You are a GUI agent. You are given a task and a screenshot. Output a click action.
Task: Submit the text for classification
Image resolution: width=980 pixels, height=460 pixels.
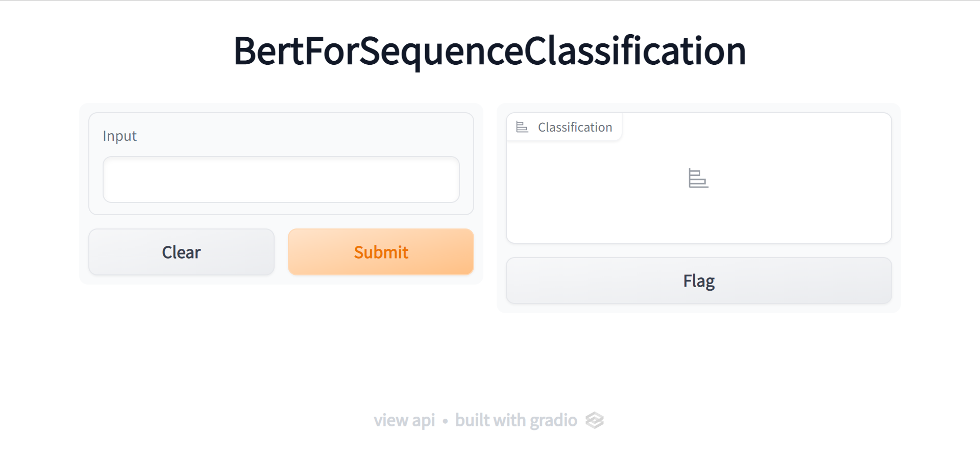(x=381, y=252)
